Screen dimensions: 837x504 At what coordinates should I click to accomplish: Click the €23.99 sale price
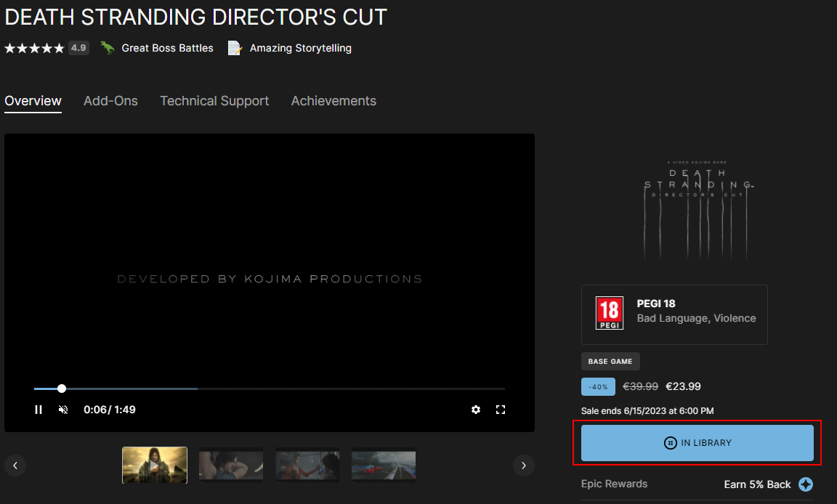click(683, 386)
